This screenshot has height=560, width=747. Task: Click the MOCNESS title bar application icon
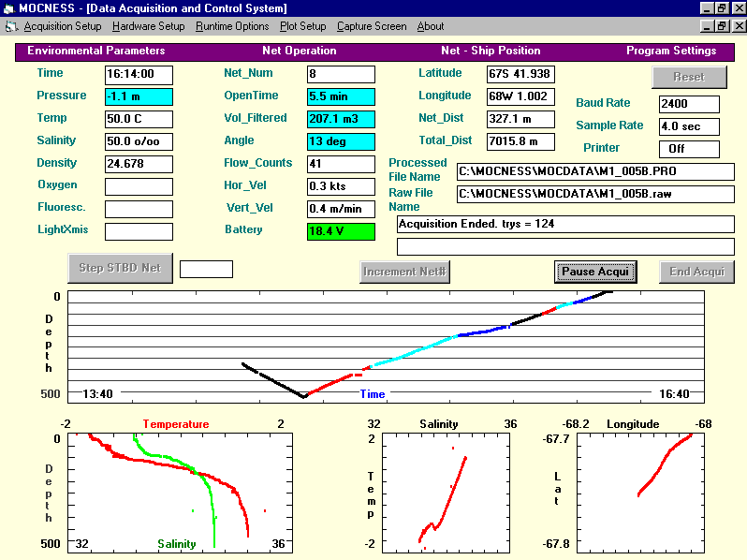pyautogui.click(x=9, y=8)
